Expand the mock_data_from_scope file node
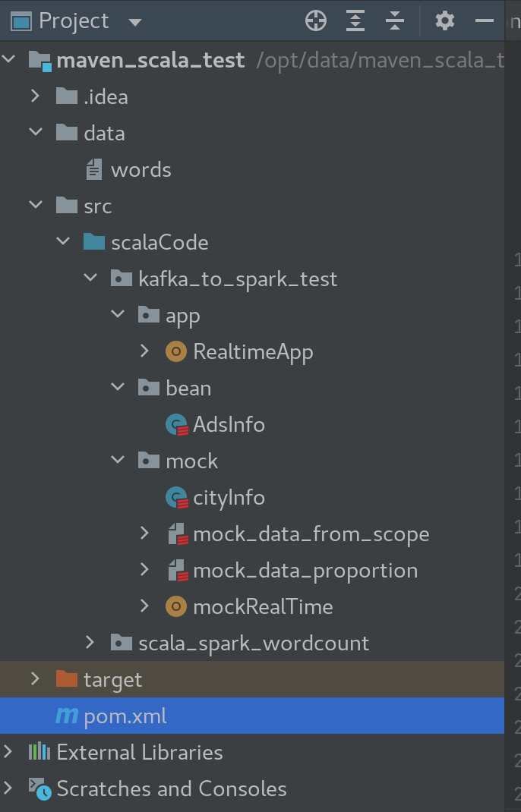The width and height of the screenshot is (521, 812). 144,533
